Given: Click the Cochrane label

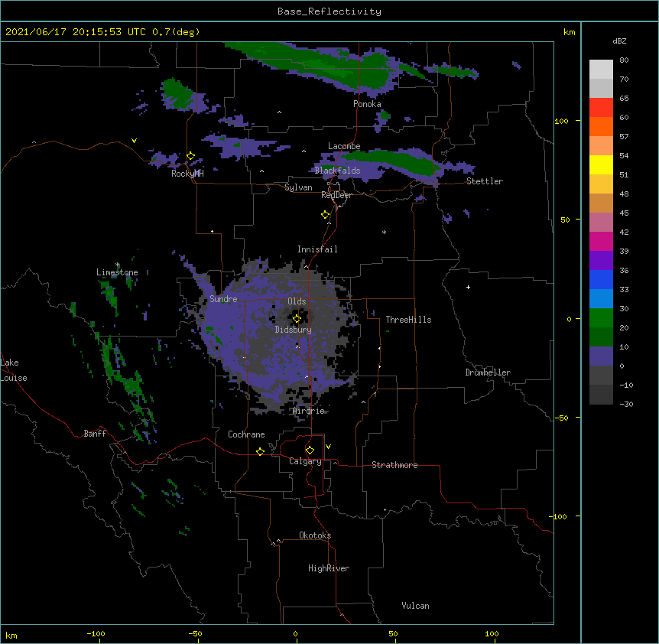Looking at the screenshot, I should click(246, 434).
